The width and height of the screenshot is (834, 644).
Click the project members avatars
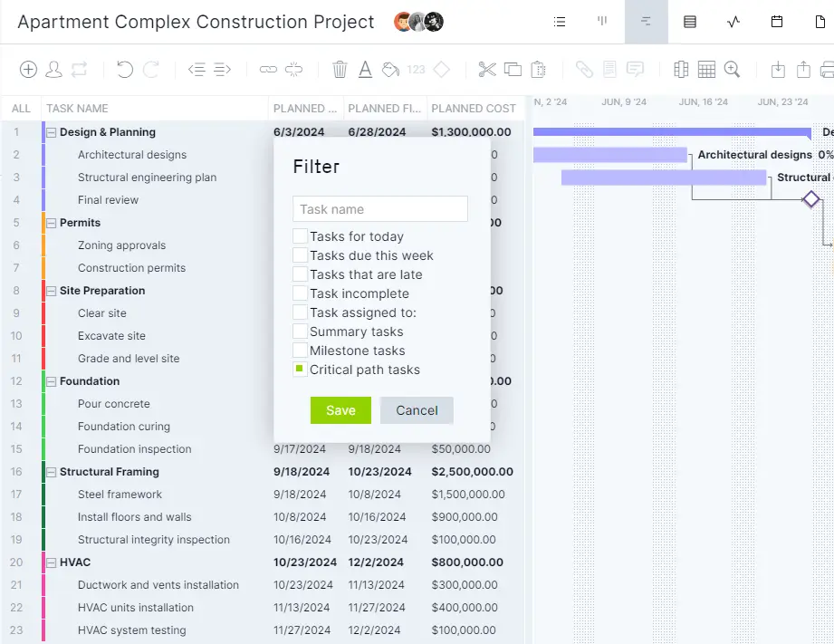tap(418, 22)
